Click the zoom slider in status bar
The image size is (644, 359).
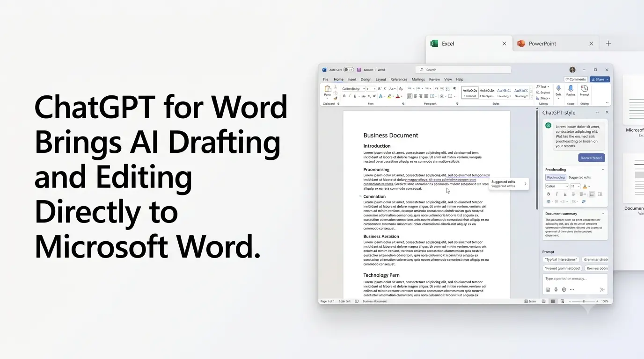point(584,302)
